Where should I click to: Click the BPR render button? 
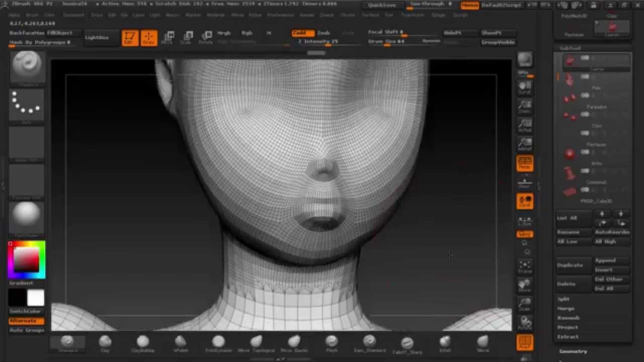[x=525, y=59]
